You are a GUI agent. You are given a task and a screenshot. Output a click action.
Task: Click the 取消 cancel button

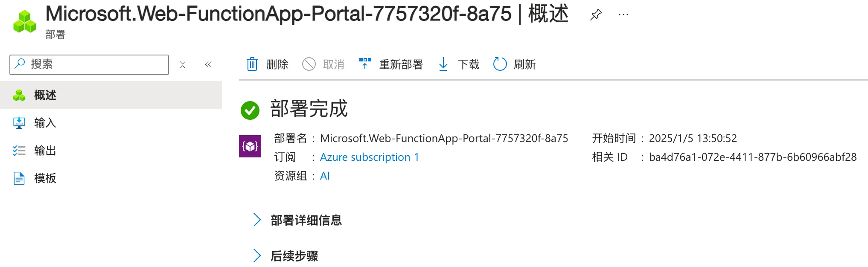(x=323, y=64)
